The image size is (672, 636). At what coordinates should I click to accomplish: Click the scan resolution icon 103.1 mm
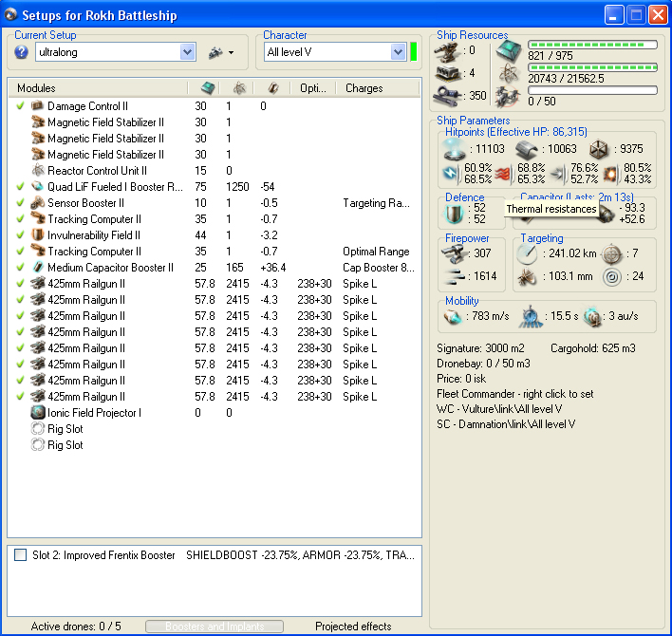tap(527, 277)
